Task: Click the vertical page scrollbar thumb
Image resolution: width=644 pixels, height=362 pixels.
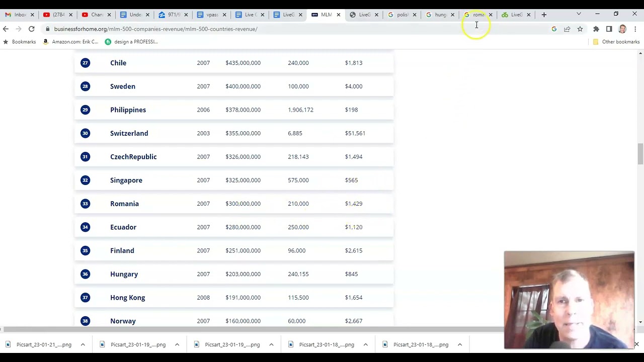Action: pos(640,154)
